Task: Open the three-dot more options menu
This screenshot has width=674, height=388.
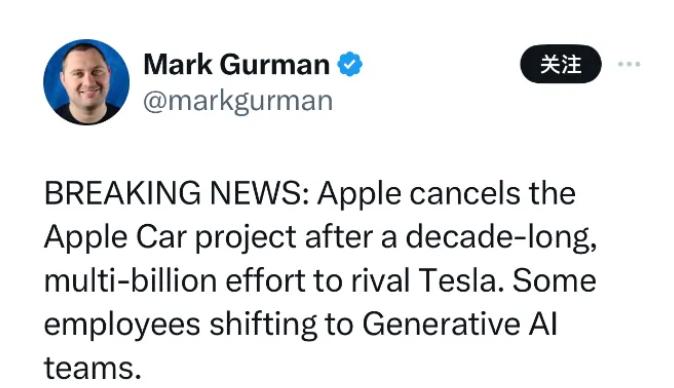Action: coord(629,64)
